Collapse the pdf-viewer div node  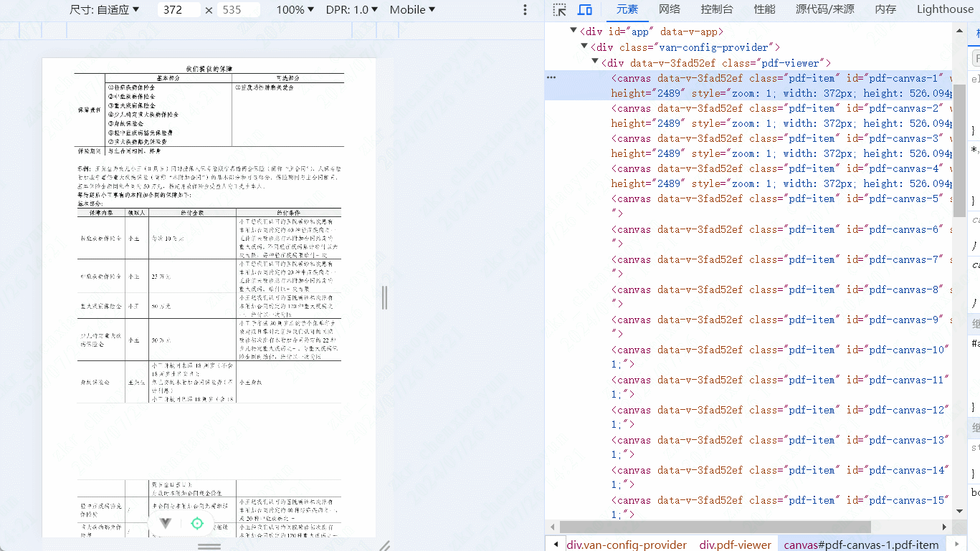coord(594,62)
